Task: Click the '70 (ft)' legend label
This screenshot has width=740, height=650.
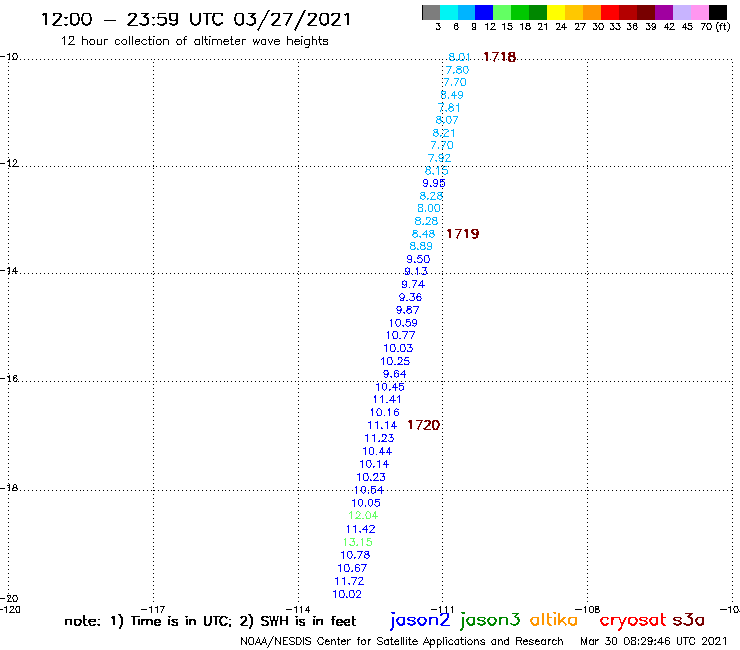Action: (x=715, y=27)
